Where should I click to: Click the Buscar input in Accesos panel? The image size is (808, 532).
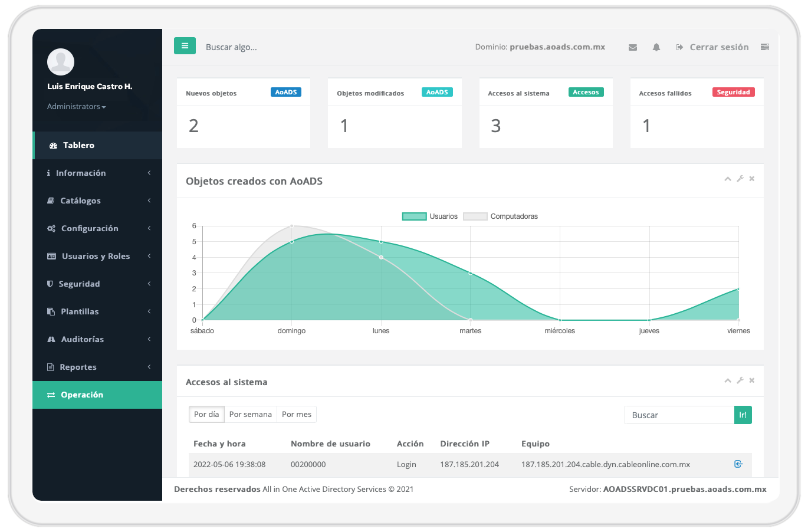679,415
